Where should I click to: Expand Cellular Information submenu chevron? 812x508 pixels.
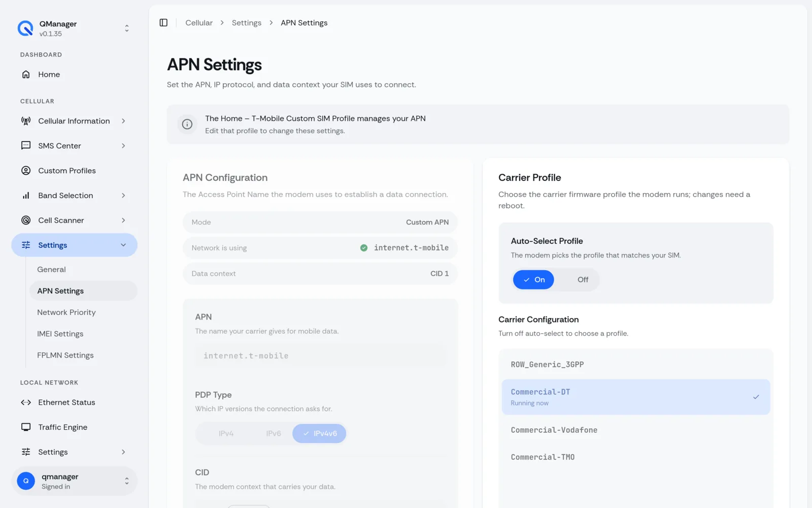(123, 121)
